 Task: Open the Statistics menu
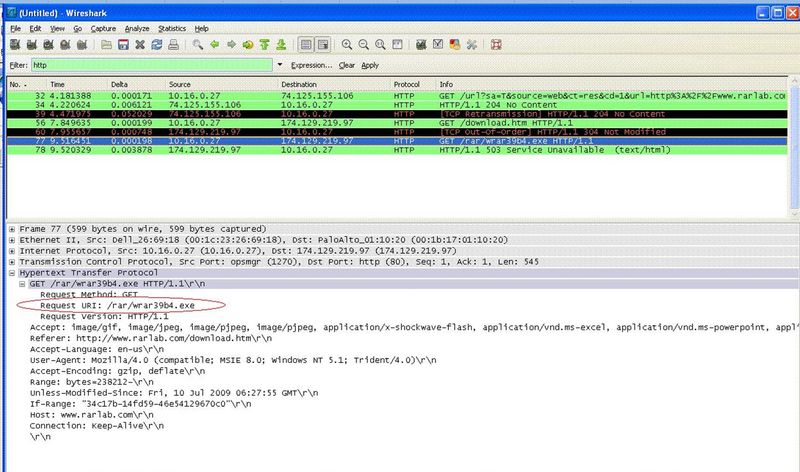point(172,29)
